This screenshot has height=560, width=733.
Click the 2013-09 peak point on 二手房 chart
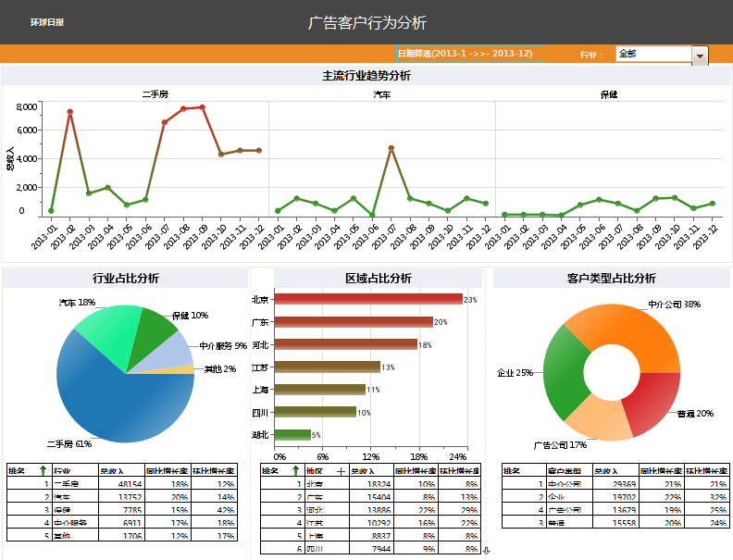point(203,107)
